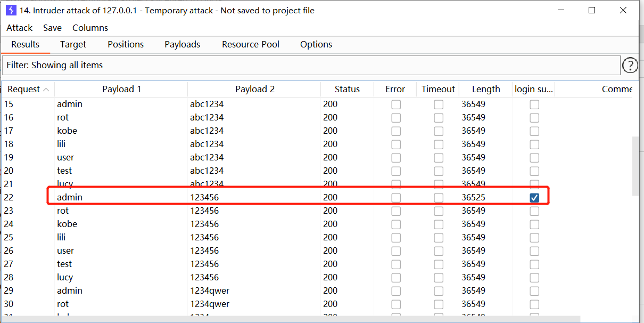Sort by the Payload 1 column header

(x=121, y=89)
